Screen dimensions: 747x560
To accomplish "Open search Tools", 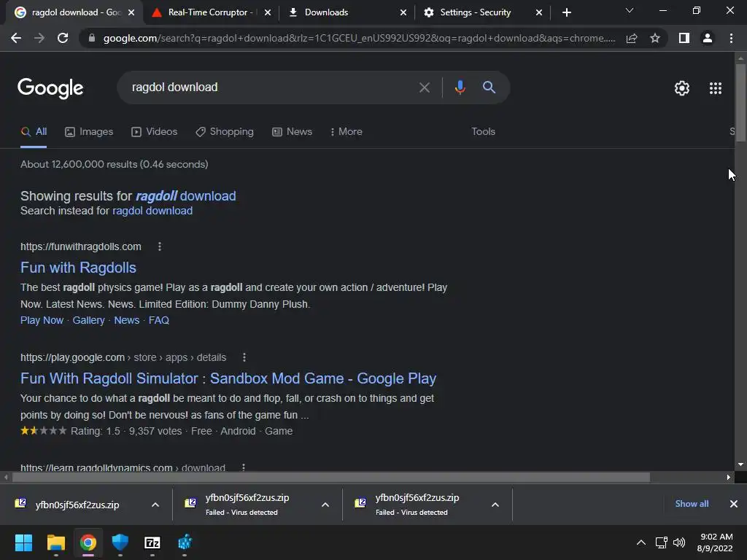I will pyautogui.click(x=483, y=132).
